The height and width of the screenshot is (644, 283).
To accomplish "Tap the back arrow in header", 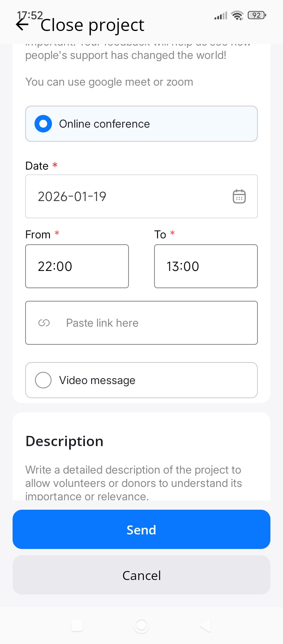I will point(22,25).
